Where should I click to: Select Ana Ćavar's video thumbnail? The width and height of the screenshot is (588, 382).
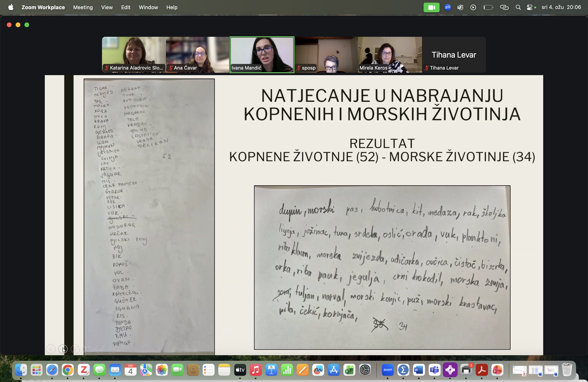[x=198, y=55]
